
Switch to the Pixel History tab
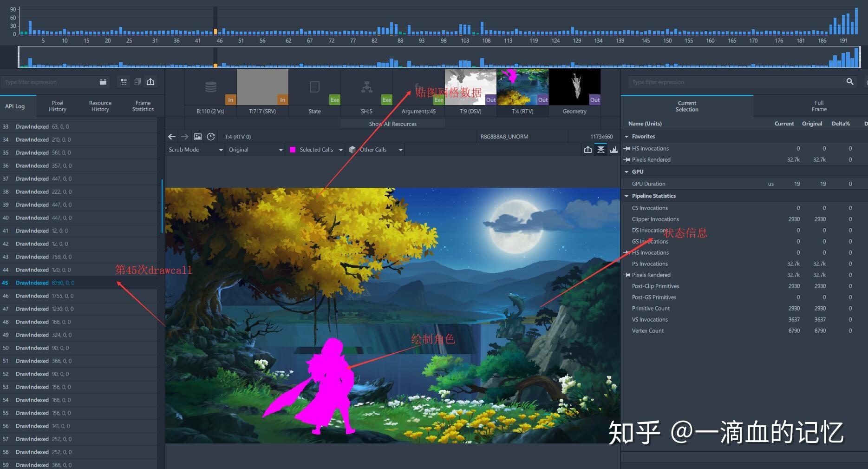coord(57,106)
